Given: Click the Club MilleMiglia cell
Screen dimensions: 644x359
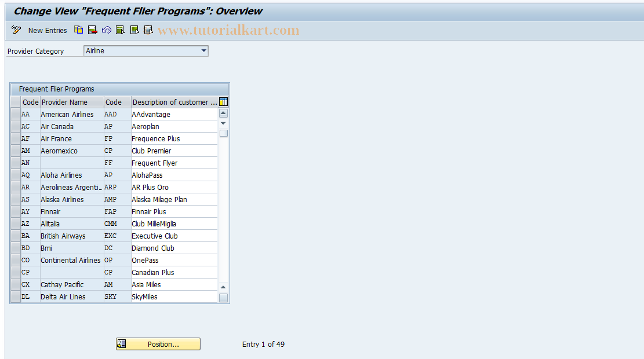Looking at the screenshot, I should tap(174, 224).
